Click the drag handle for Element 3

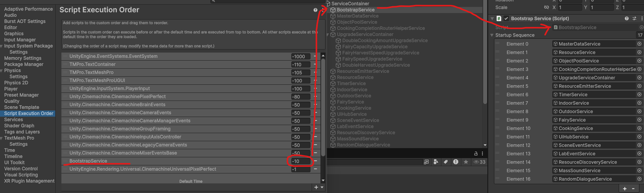click(498, 69)
